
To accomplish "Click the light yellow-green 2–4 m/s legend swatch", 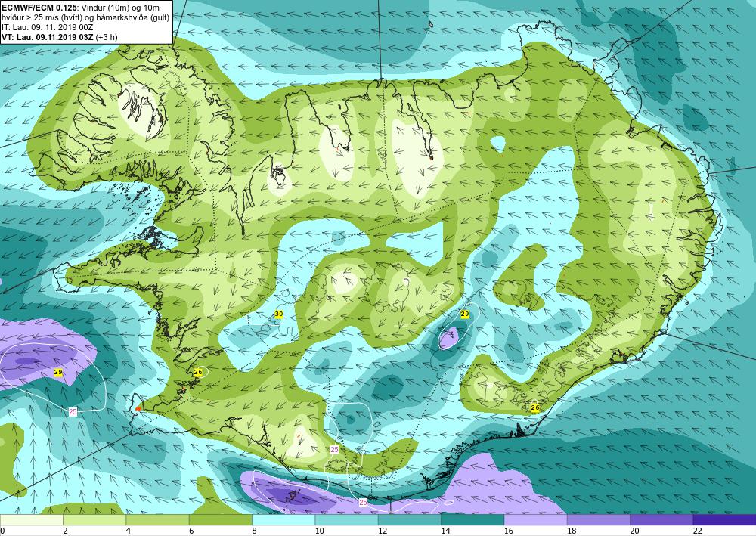I will pos(94,520).
